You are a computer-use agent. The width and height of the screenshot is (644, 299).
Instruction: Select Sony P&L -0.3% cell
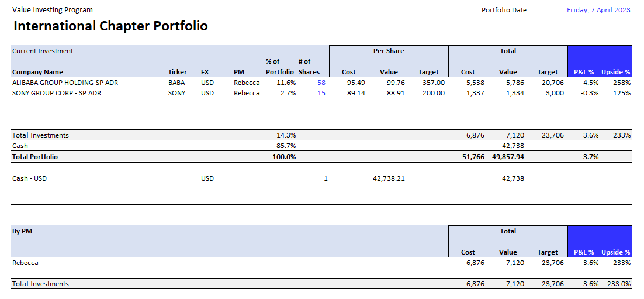tap(590, 93)
